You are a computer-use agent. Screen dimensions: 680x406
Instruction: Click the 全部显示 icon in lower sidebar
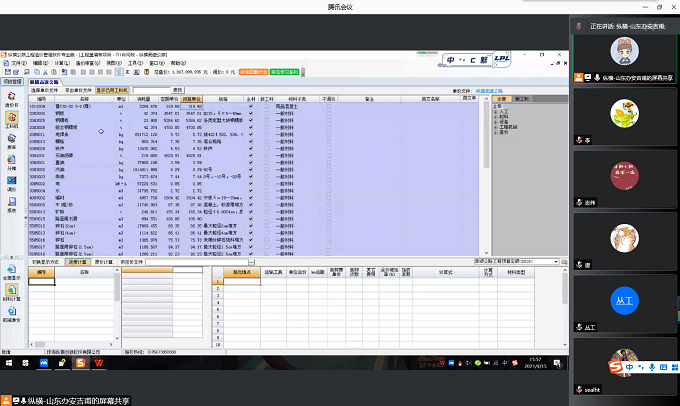pyautogui.click(x=12, y=272)
